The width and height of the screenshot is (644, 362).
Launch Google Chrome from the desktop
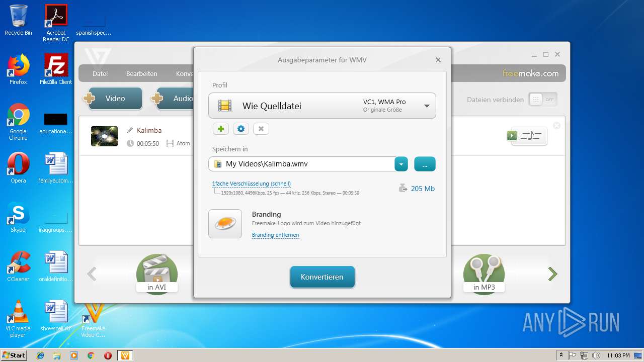[x=18, y=122]
